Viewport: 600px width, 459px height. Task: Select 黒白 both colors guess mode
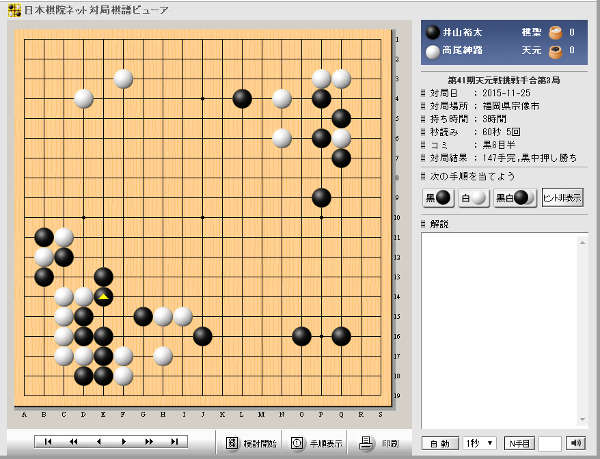tap(515, 198)
